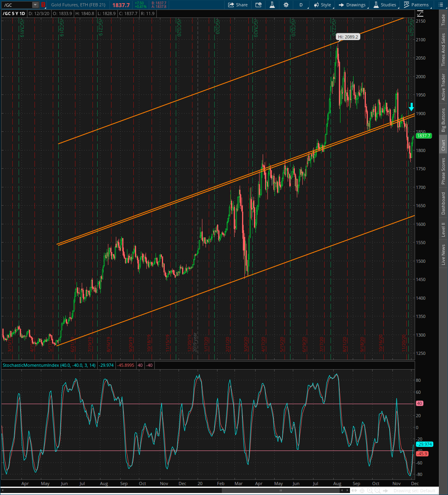Open the chart grid layout menu icon
448x495 pixels.
pos(441,5)
